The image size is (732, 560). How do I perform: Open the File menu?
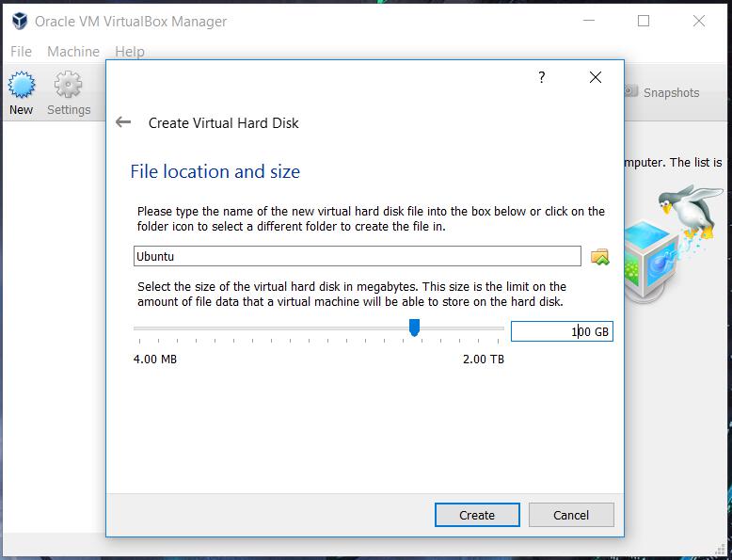point(21,52)
